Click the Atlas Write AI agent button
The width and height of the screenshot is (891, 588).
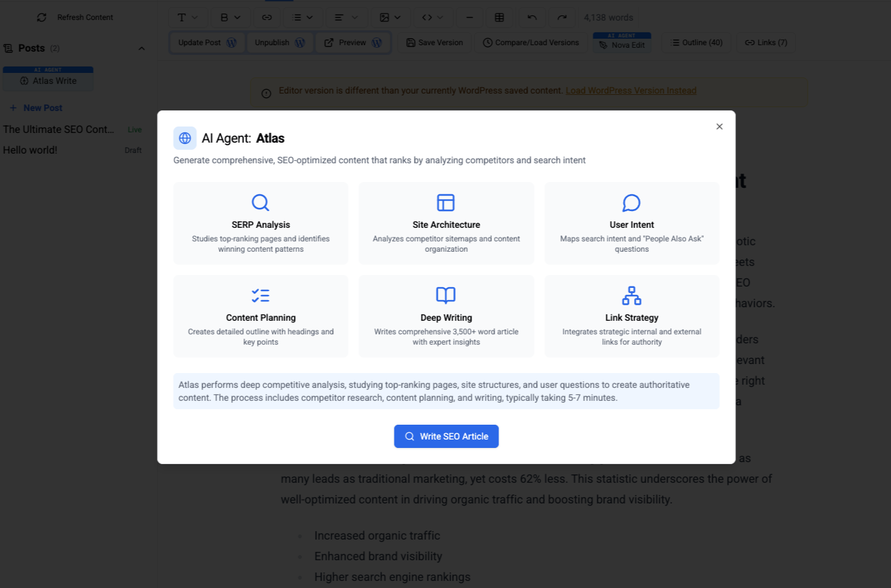48,79
